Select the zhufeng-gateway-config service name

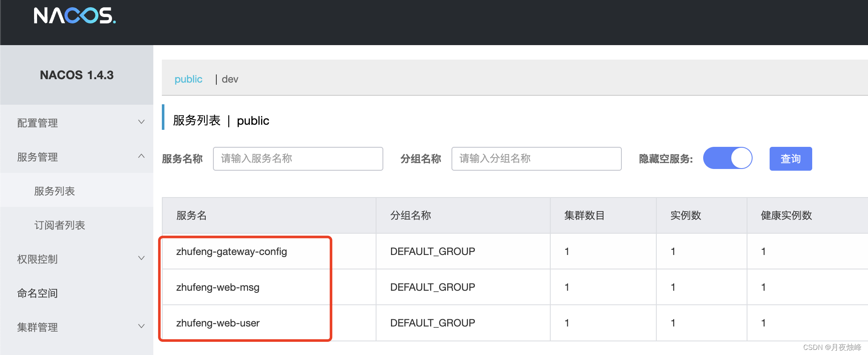[x=232, y=252]
